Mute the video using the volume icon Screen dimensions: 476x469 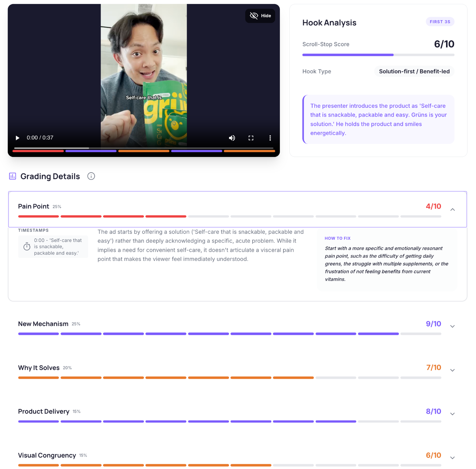pos(232,138)
